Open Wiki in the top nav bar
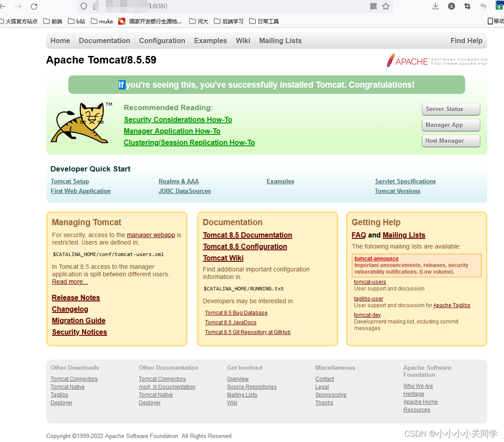The image size is (504, 442). (243, 41)
